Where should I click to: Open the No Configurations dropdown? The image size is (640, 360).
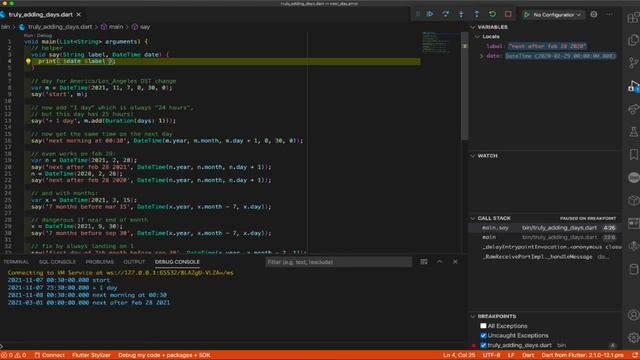(557, 15)
